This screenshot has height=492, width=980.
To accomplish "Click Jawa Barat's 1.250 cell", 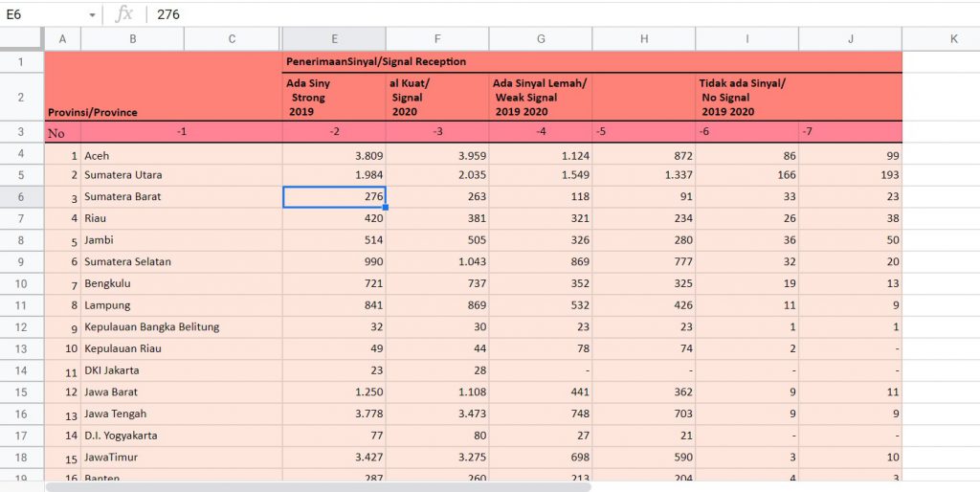I will 334,392.
